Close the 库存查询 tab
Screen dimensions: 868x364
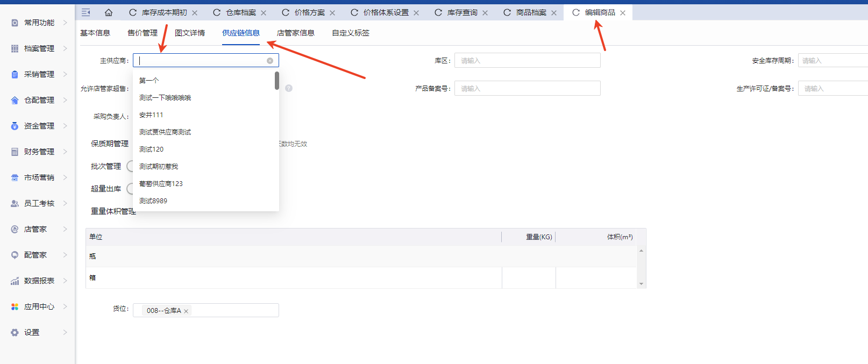click(x=485, y=13)
